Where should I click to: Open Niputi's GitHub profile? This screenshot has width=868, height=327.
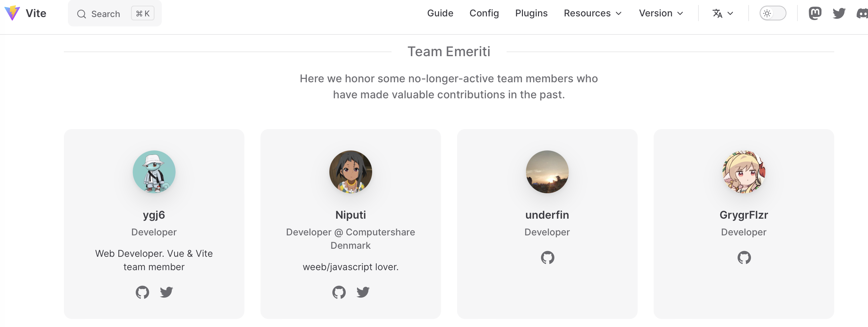pyautogui.click(x=339, y=292)
